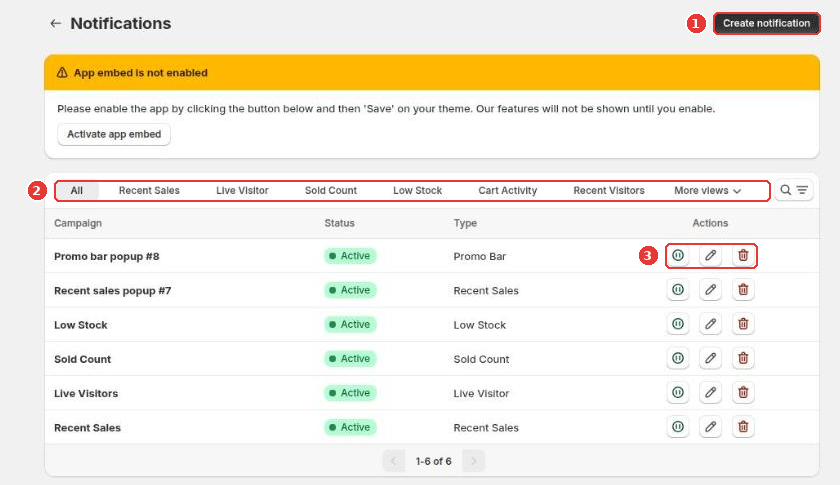Expand the More views dropdown
840x485 pixels.
708,191
